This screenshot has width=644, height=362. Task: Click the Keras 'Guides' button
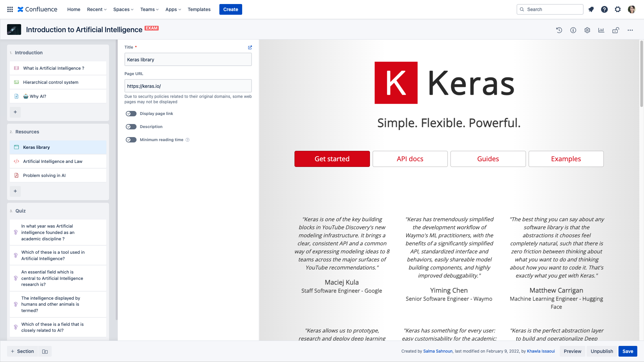pyautogui.click(x=488, y=159)
